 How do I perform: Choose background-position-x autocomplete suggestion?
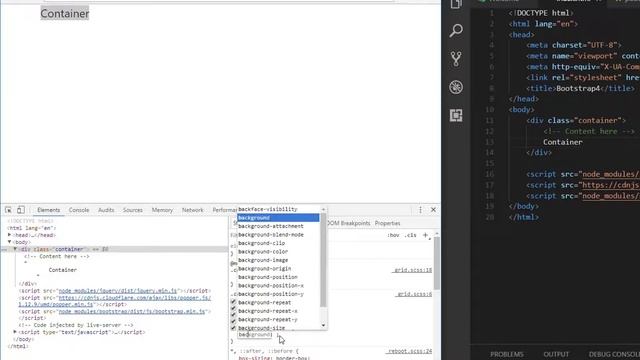[x=278, y=285]
